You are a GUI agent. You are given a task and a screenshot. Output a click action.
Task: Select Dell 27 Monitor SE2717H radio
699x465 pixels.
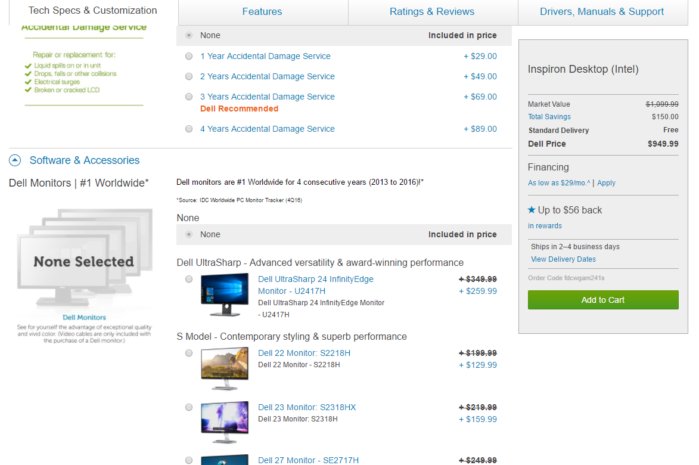pos(189,460)
